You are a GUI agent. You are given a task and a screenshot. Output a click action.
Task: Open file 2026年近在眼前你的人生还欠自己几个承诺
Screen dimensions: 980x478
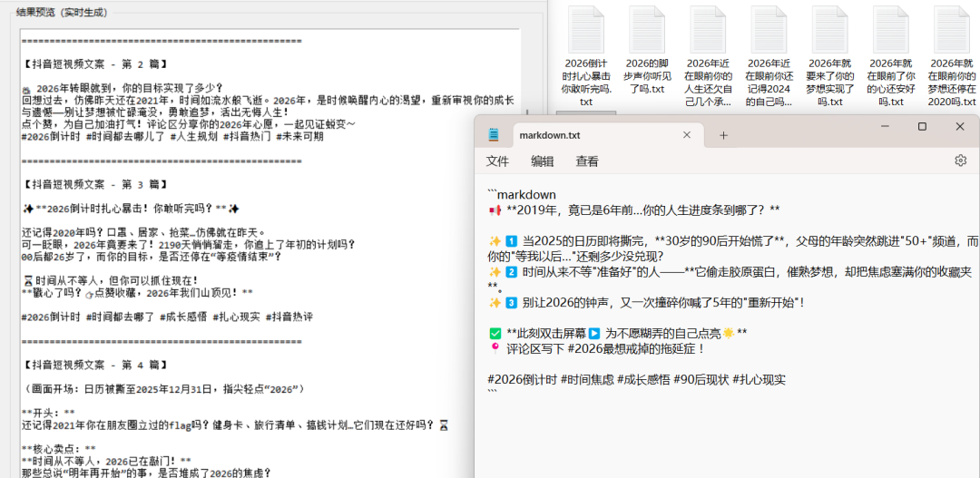tap(708, 56)
